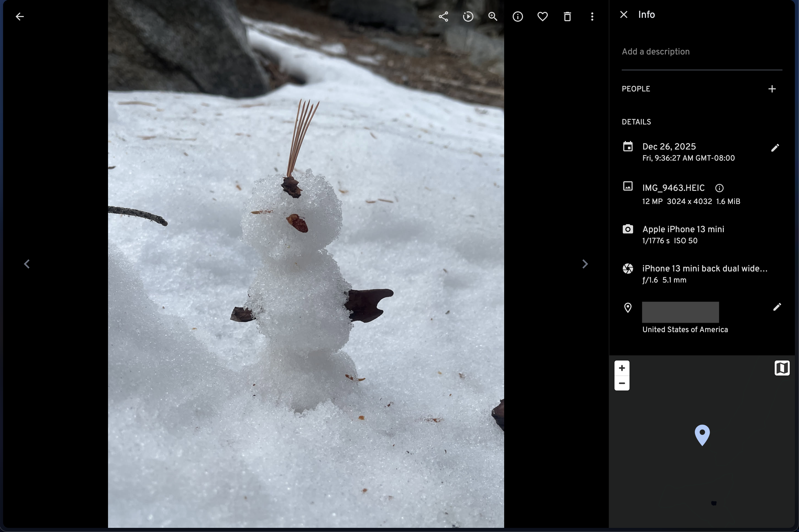Favorite the photo with heart icon
Viewport: 799px width, 532px height.
542,16
